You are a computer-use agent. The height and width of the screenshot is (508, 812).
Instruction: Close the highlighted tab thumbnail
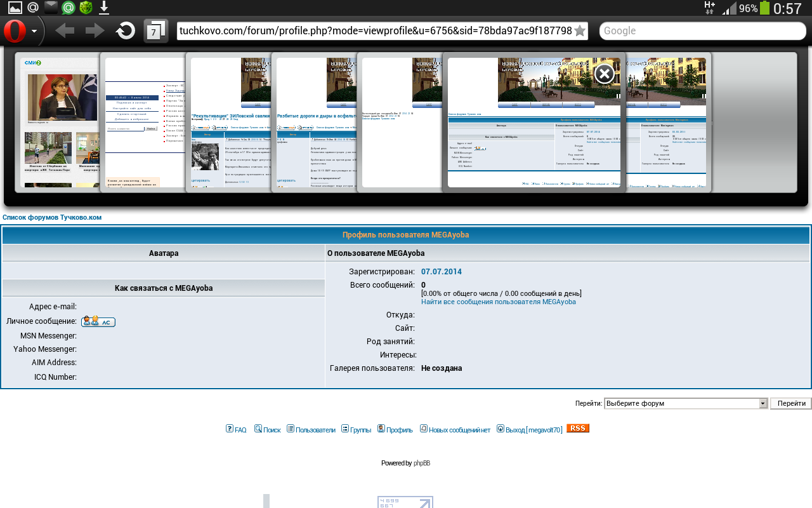[x=605, y=74]
